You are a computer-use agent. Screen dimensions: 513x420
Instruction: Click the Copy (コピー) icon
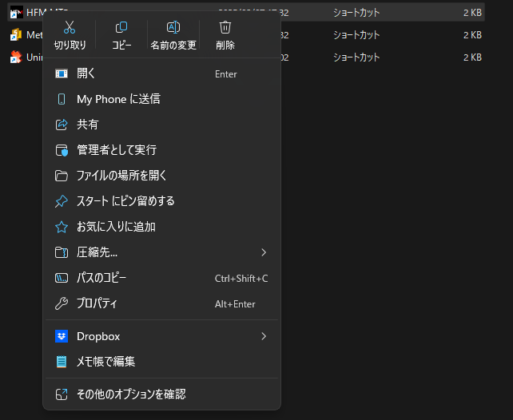[121, 29]
